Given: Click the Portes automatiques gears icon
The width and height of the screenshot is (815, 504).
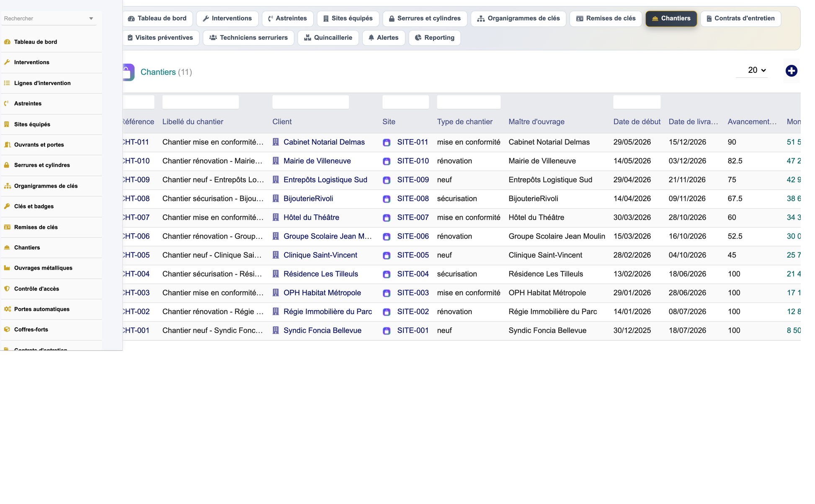Looking at the screenshot, I should 7,309.
